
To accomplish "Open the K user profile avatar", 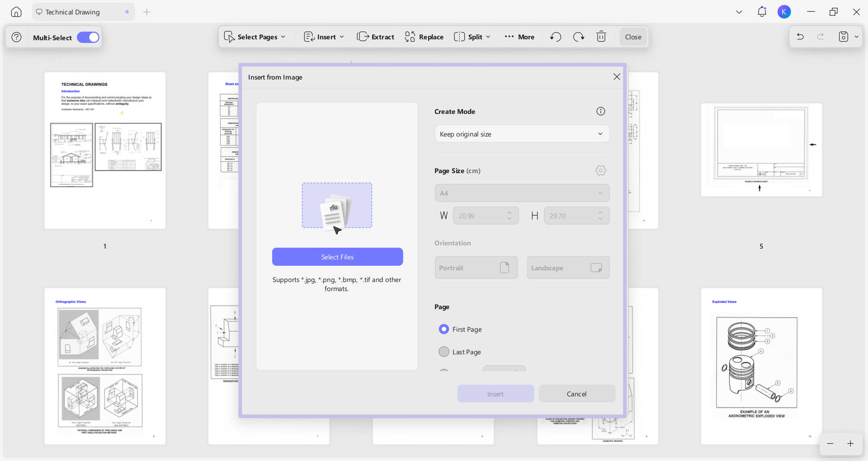I will point(784,12).
